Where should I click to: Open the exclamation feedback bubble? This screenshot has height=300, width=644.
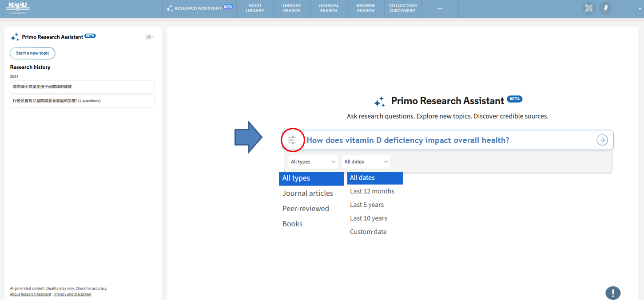(613, 293)
